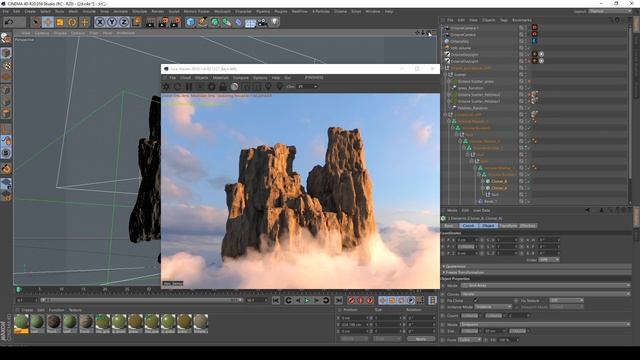Screen dimensions: 640x360
Task: Open Live Viewer channel dropdown
Action: (307, 87)
